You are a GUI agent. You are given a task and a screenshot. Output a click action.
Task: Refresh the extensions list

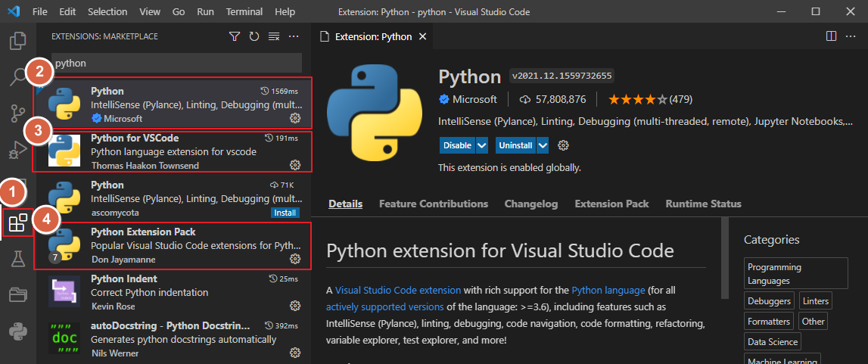[254, 36]
